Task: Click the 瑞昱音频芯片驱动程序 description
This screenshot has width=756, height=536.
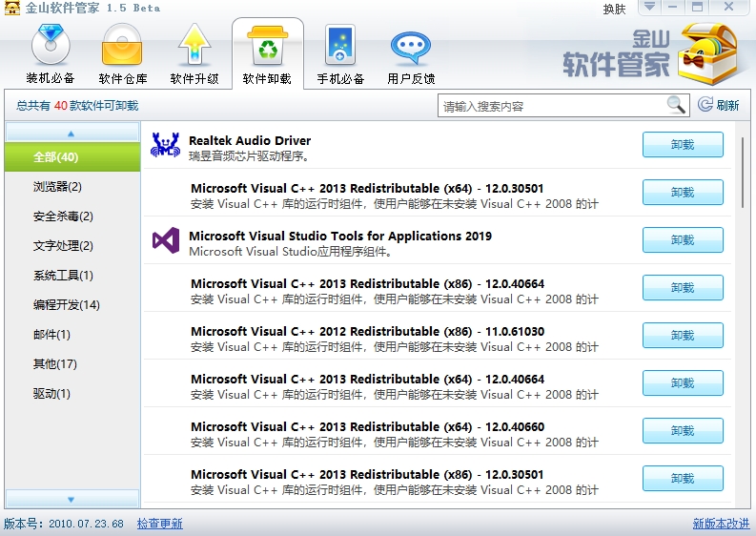Action: click(x=249, y=155)
